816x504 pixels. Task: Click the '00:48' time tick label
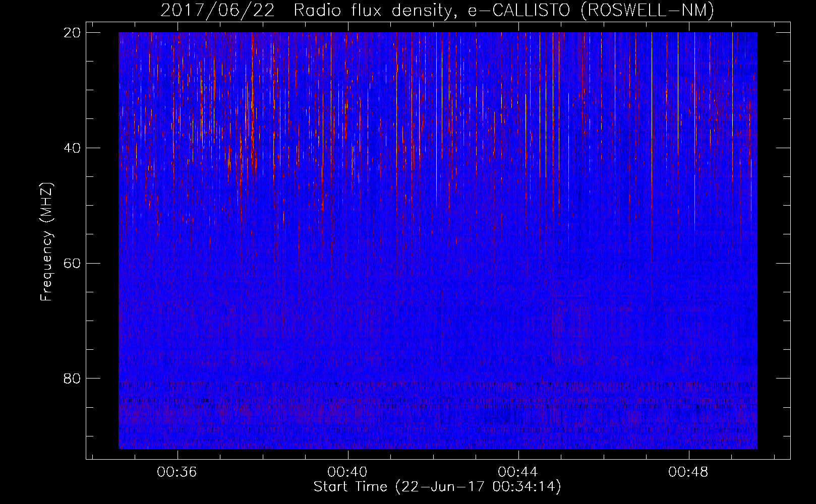click(688, 472)
